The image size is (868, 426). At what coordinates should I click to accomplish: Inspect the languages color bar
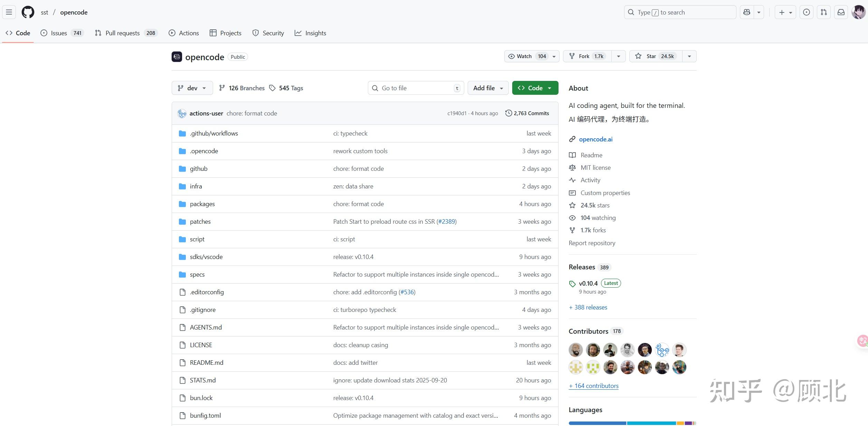pos(632,423)
